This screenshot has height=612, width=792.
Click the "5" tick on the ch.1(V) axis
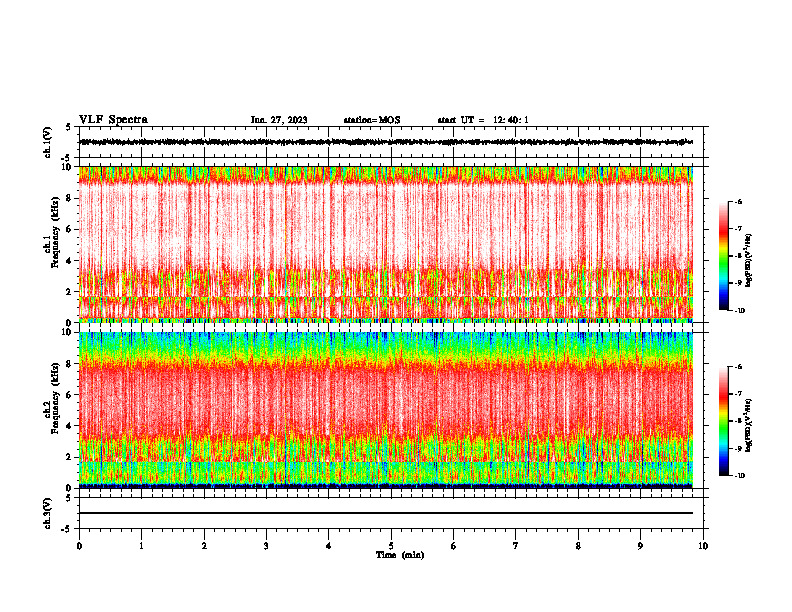coord(69,127)
